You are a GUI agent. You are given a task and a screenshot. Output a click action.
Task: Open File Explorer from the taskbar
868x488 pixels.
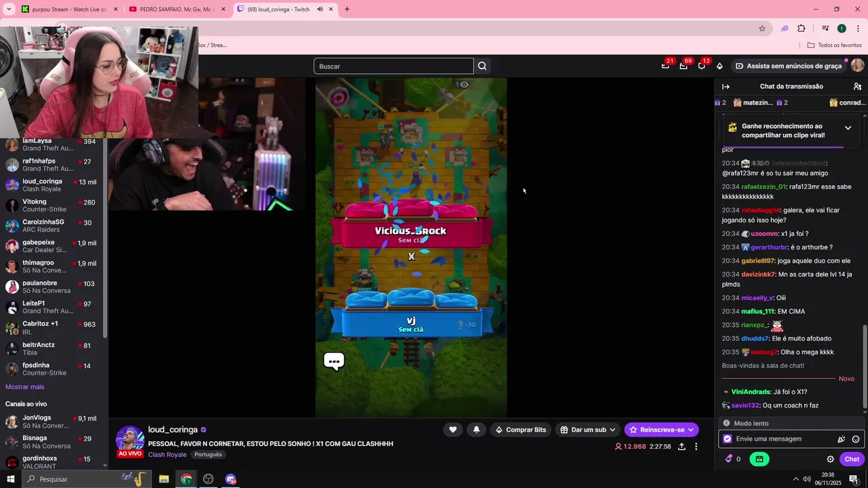(x=163, y=479)
